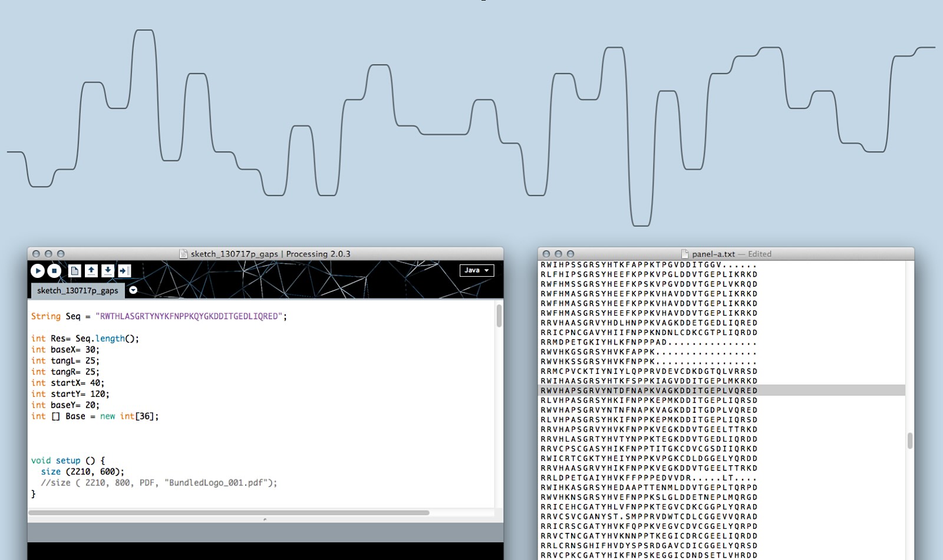943x560 pixels.
Task: Minimize the panel-a.txt window
Action: click(x=558, y=254)
